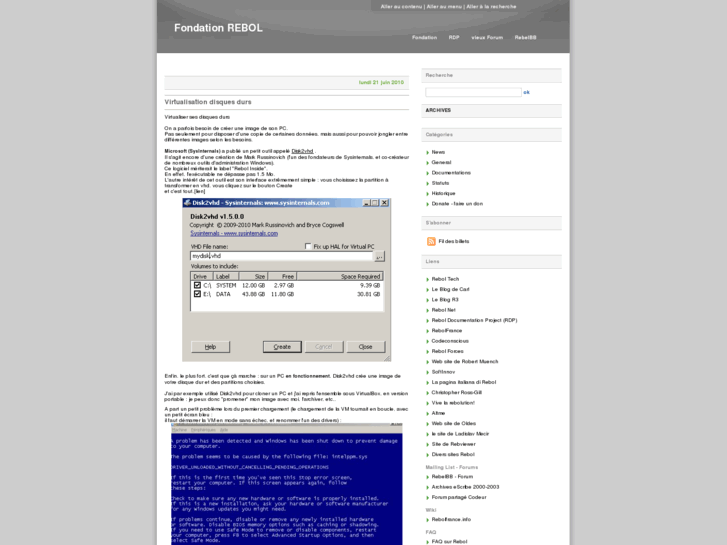The height and width of the screenshot is (545, 727).
Task: Open the RDP item in top navigation
Action: 454,37
